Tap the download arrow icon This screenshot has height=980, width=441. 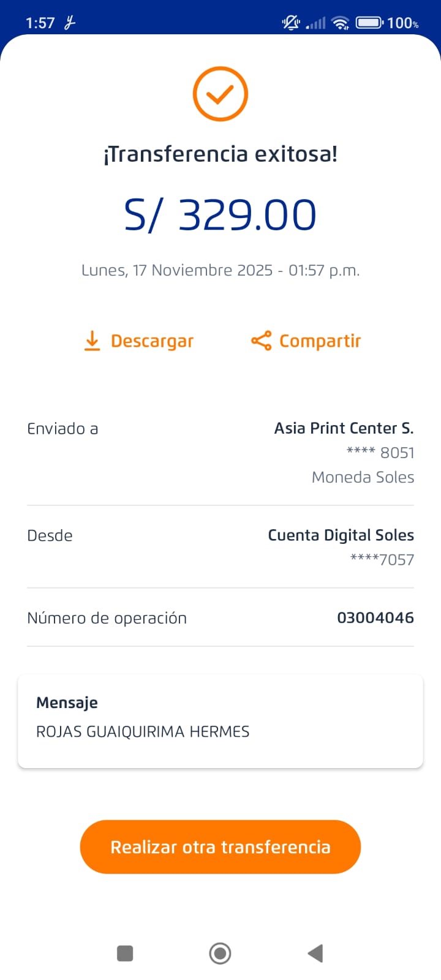(x=92, y=341)
